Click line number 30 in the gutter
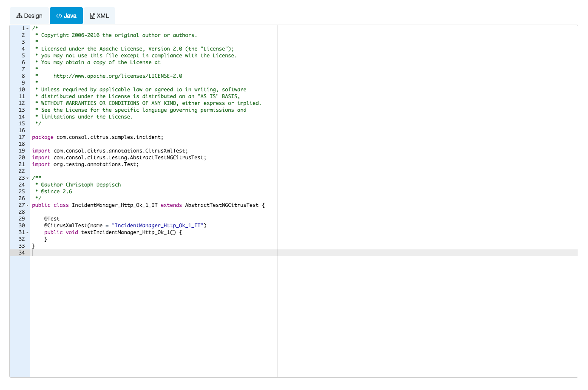Screen dimensions: 588x390 (x=22, y=226)
